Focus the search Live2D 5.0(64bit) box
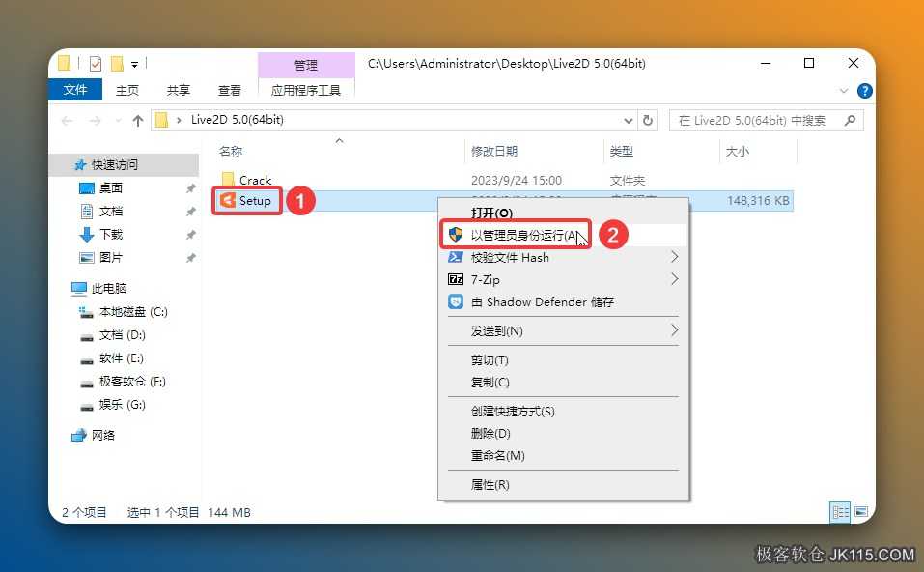 766,121
